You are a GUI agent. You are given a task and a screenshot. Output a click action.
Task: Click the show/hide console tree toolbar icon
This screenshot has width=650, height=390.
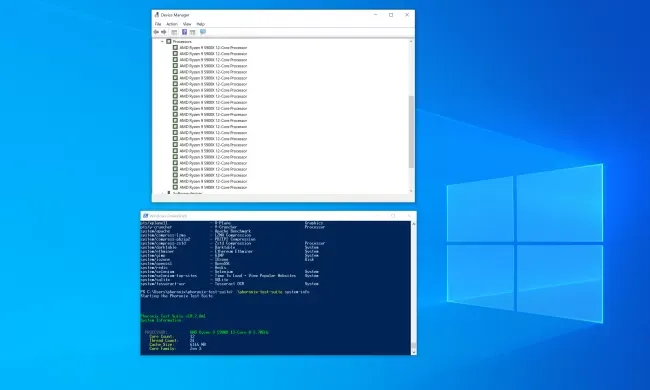(174, 32)
